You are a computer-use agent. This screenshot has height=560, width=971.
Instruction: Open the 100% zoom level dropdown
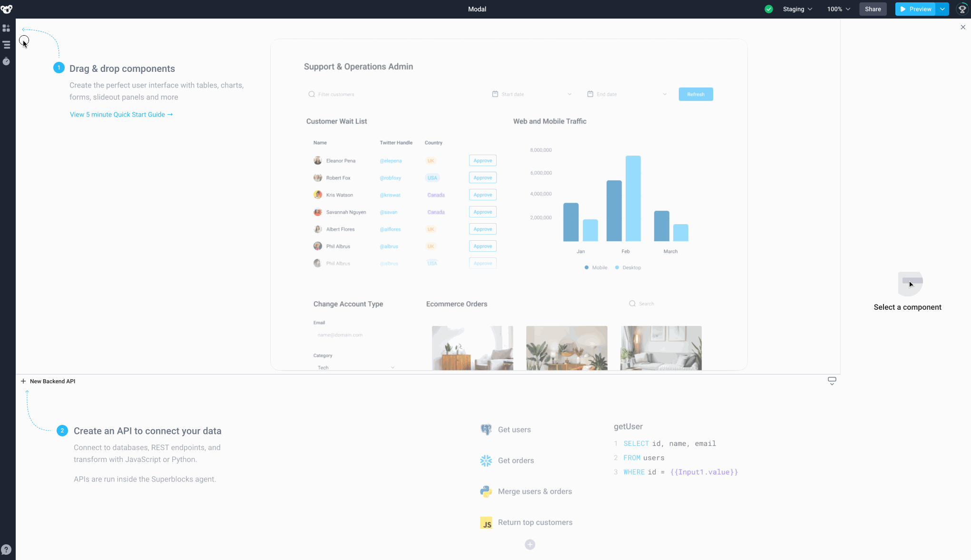(x=838, y=9)
